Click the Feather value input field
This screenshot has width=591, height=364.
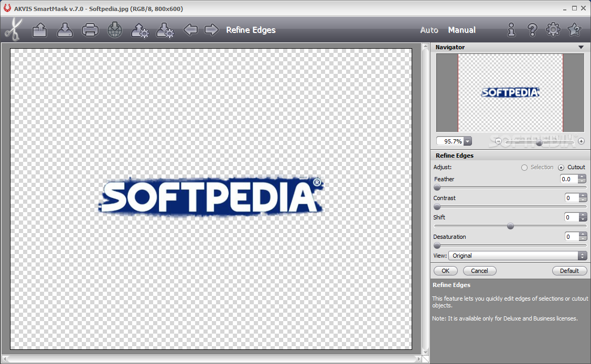click(569, 179)
